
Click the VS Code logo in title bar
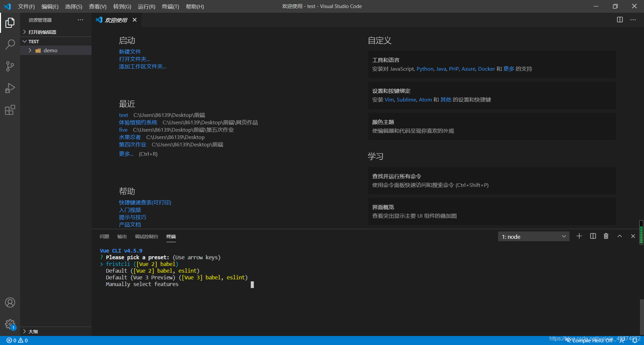(7, 6)
